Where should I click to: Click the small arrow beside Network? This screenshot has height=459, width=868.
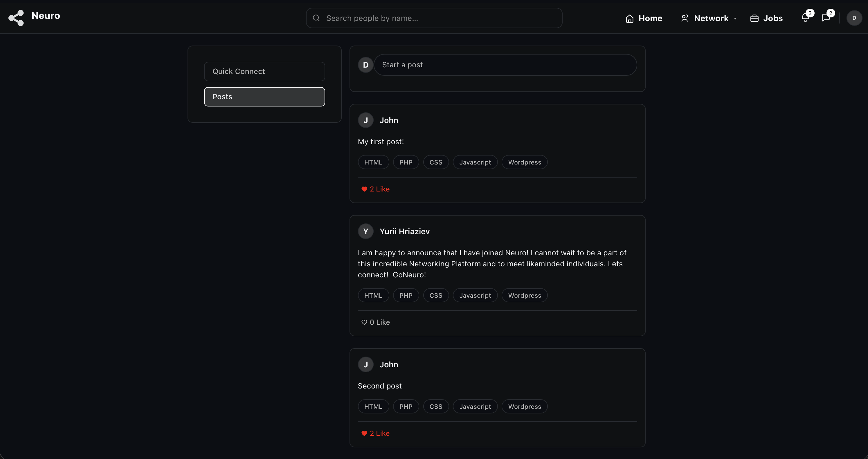point(735,19)
